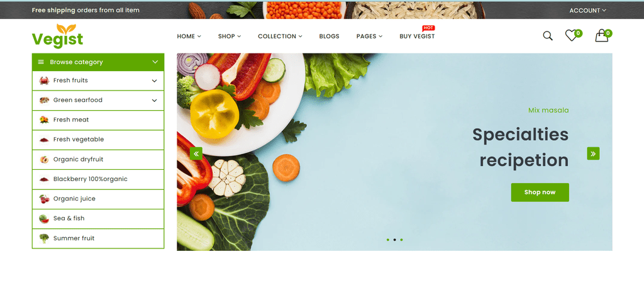This screenshot has width=644, height=283.
Task: Open the wishlist heart icon
Action: pyautogui.click(x=571, y=35)
